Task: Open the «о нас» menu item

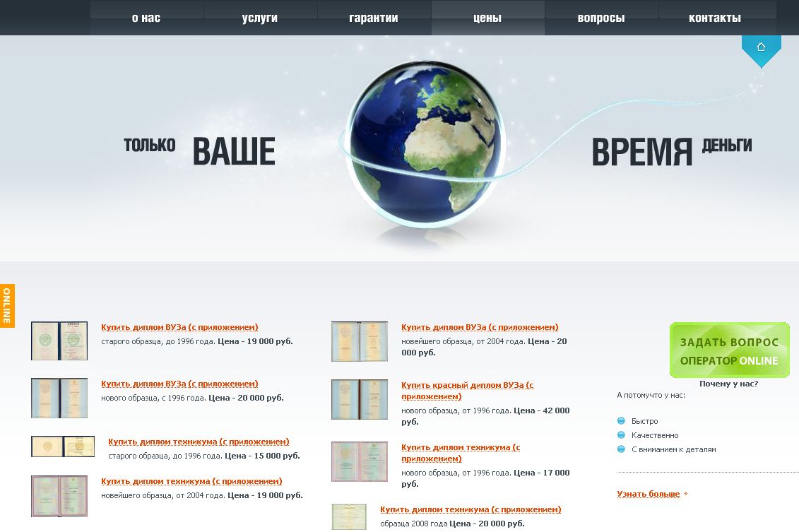Action: tap(146, 18)
